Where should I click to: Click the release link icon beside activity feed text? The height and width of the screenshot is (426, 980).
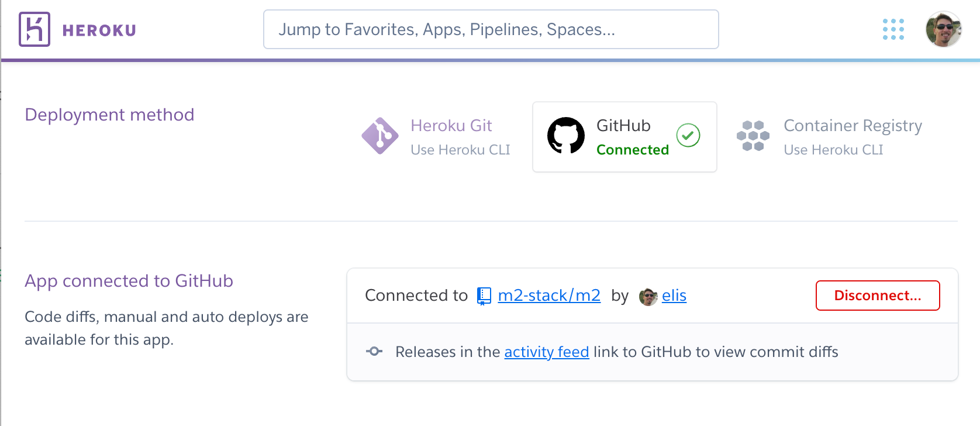(x=374, y=351)
